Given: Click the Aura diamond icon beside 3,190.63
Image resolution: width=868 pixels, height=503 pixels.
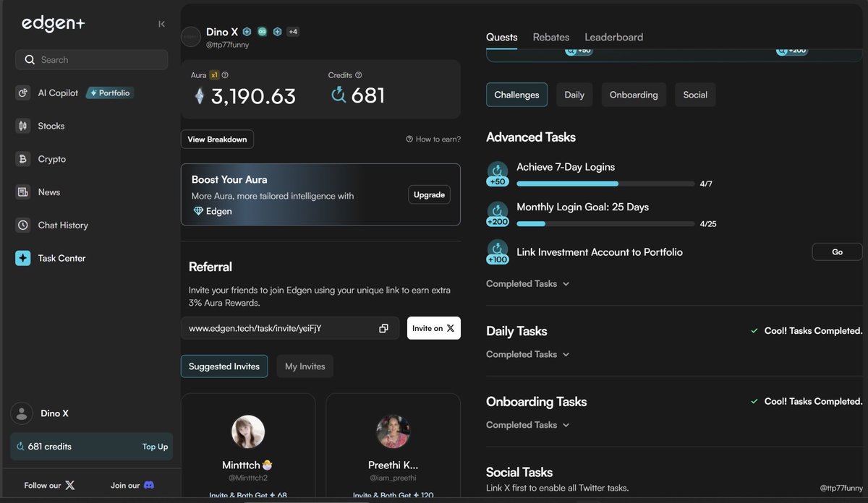Looking at the screenshot, I should click(200, 96).
